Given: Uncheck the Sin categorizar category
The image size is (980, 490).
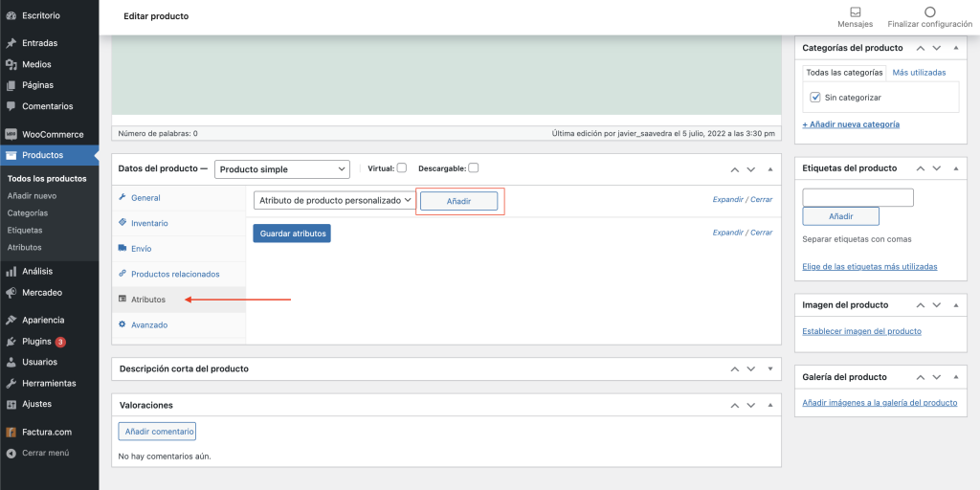Looking at the screenshot, I should (815, 98).
